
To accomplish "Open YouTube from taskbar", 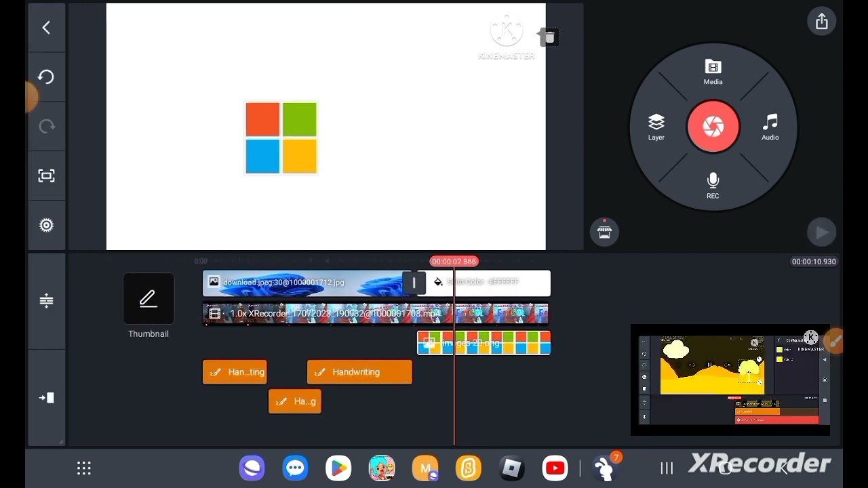I will tap(555, 468).
